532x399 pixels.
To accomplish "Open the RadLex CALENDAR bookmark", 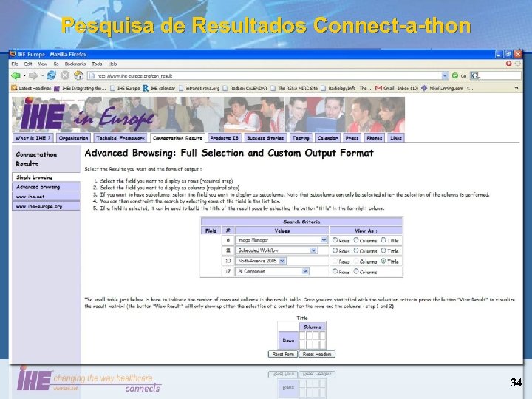I will tap(245, 88).
